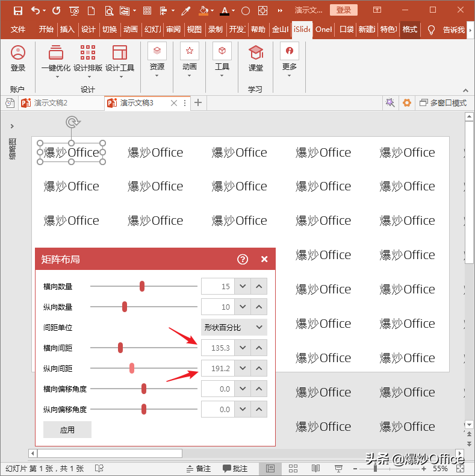Click the New blank document icon

click(91, 11)
